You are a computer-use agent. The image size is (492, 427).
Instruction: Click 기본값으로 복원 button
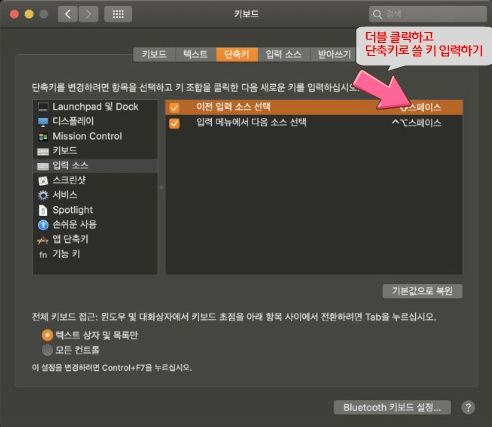pos(422,291)
